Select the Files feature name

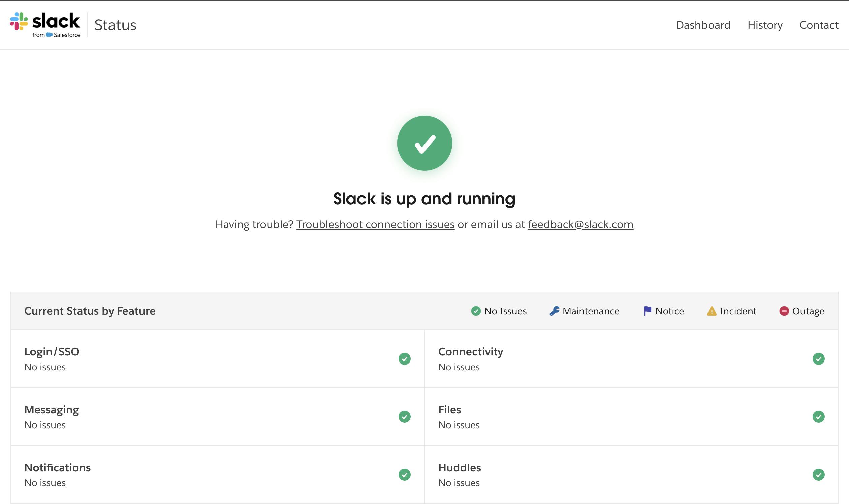450,410
